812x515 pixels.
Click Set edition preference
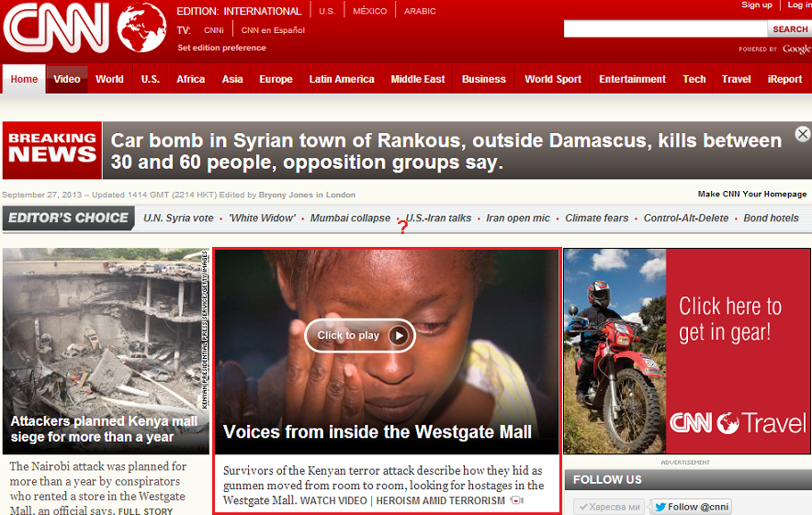click(x=221, y=48)
